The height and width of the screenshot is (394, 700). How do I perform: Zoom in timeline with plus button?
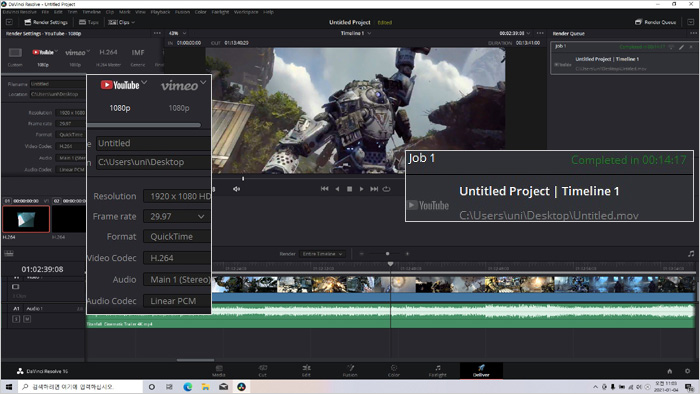(x=407, y=254)
